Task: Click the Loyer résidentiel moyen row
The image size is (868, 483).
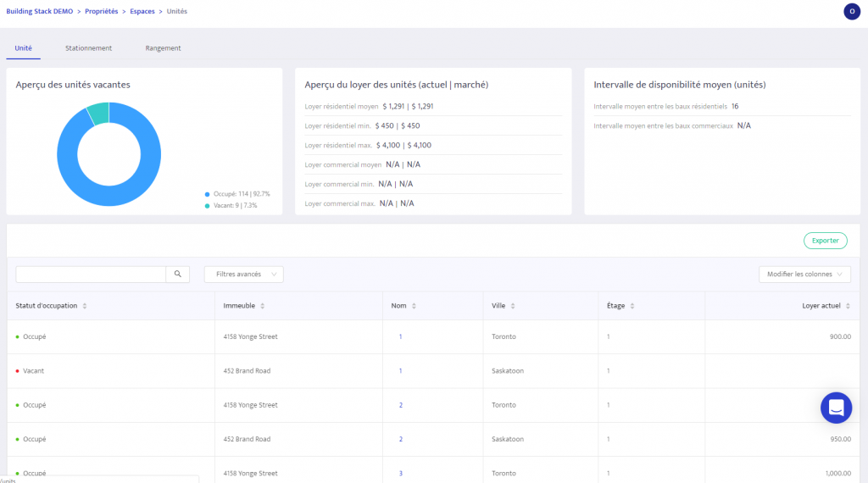Action: tap(433, 106)
